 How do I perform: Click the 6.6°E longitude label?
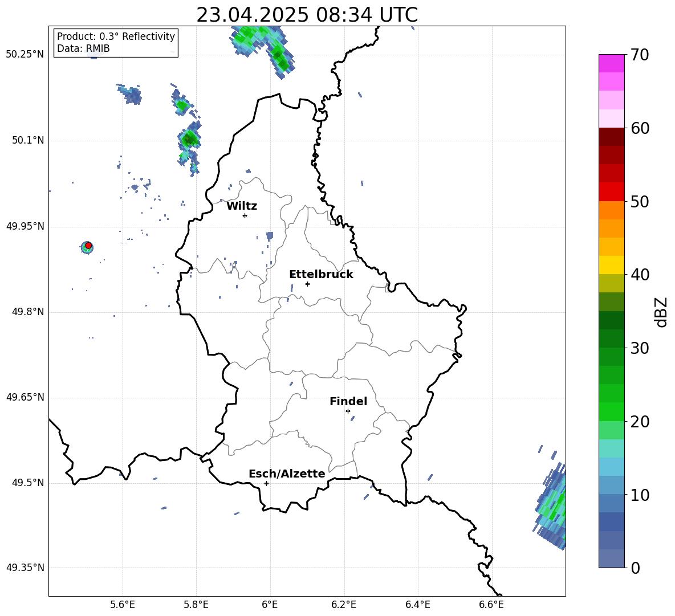pyautogui.click(x=491, y=605)
